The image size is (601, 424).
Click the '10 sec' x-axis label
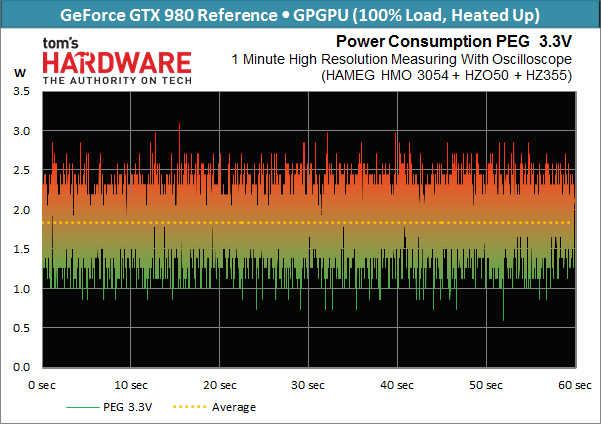pos(131,385)
